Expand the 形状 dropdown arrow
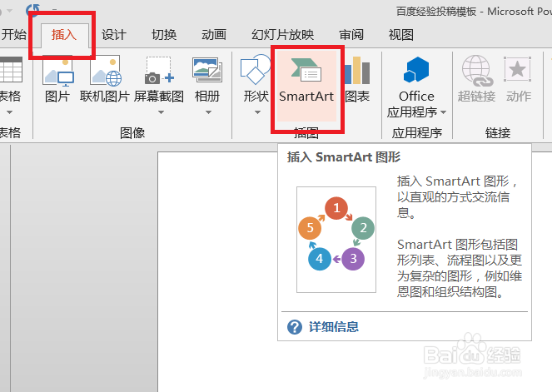 click(257, 112)
